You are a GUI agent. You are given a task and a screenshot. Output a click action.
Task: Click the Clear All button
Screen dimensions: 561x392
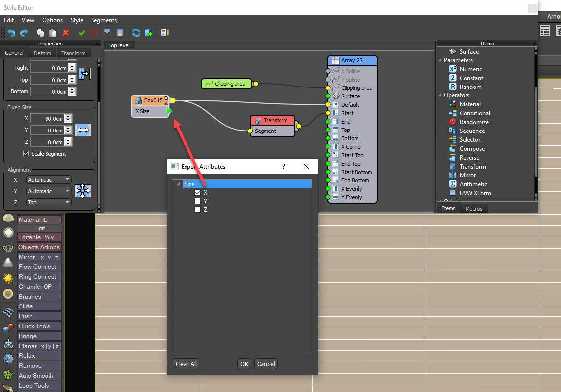click(x=186, y=364)
